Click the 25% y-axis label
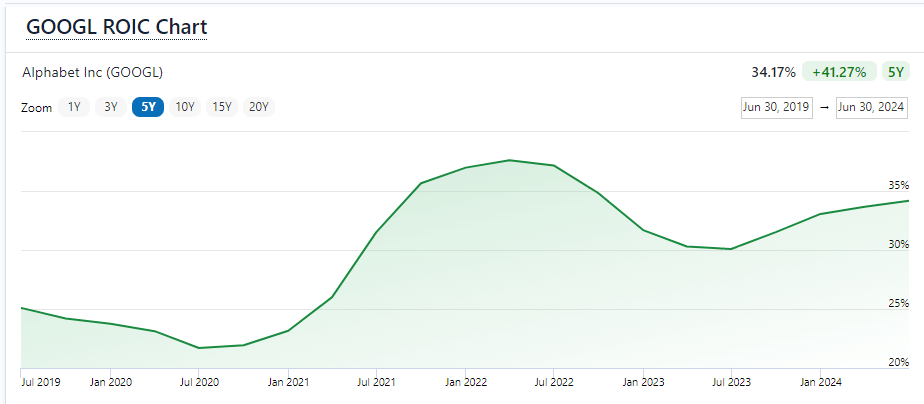Image resolution: width=924 pixels, height=404 pixels. (899, 303)
